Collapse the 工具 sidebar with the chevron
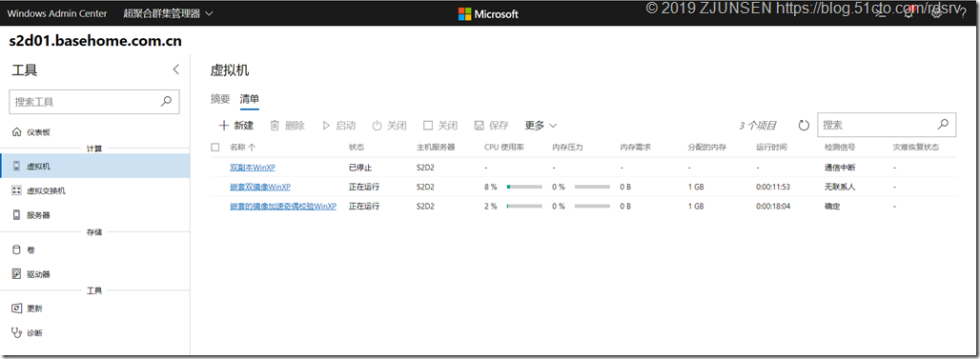The width and height of the screenshot is (980, 359). pyautogui.click(x=176, y=70)
